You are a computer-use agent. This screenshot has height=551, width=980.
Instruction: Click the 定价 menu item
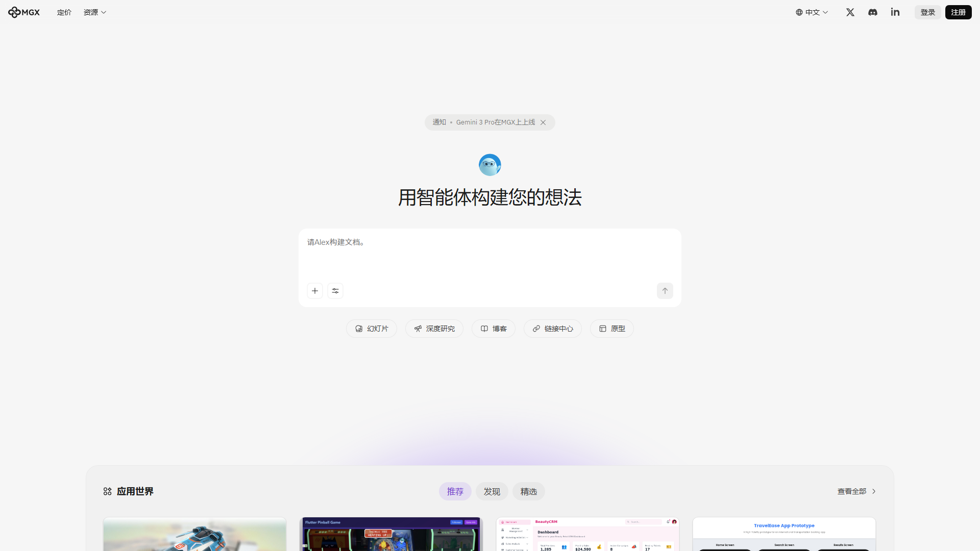coord(64,12)
